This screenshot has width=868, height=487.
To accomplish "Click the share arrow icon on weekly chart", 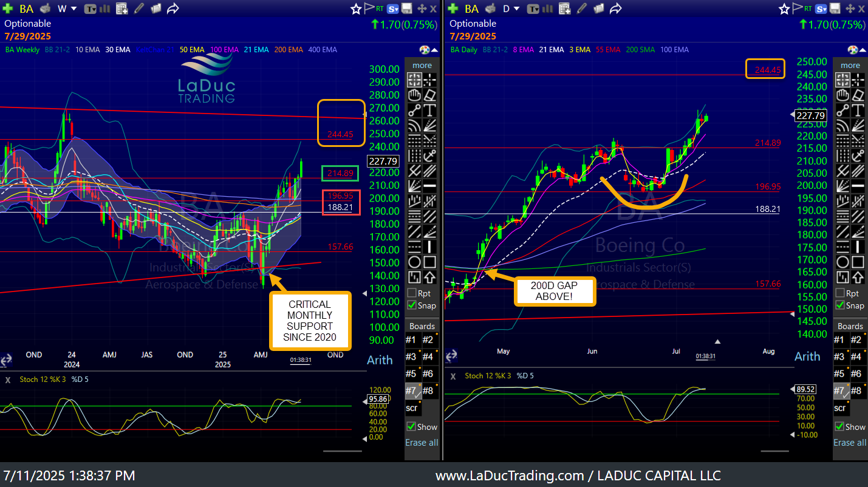I will coord(173,9).
